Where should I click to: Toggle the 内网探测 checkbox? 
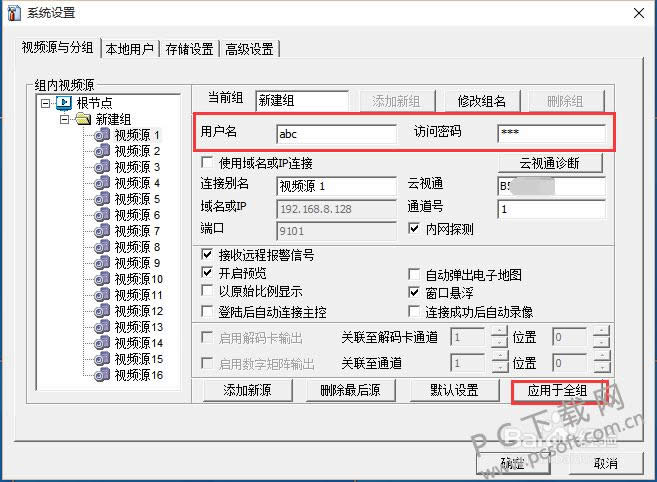tap(416, 229)
